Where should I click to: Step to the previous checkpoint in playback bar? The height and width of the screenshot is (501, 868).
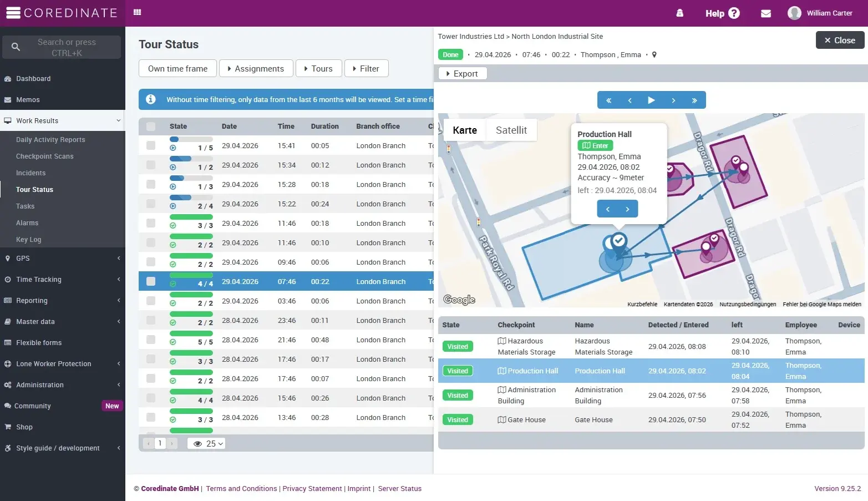click(630, 100)
